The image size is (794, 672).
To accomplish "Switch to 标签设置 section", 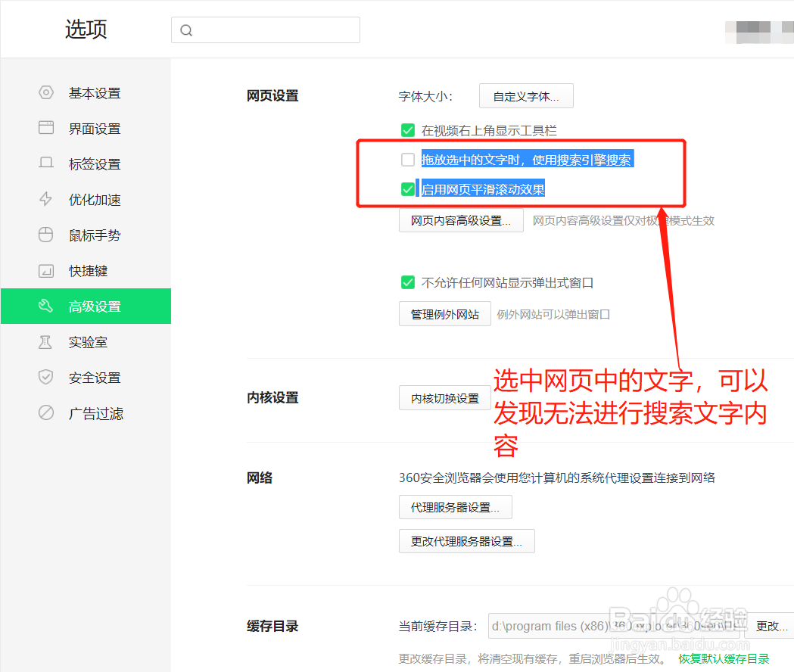I will click(x=86, y=164).
